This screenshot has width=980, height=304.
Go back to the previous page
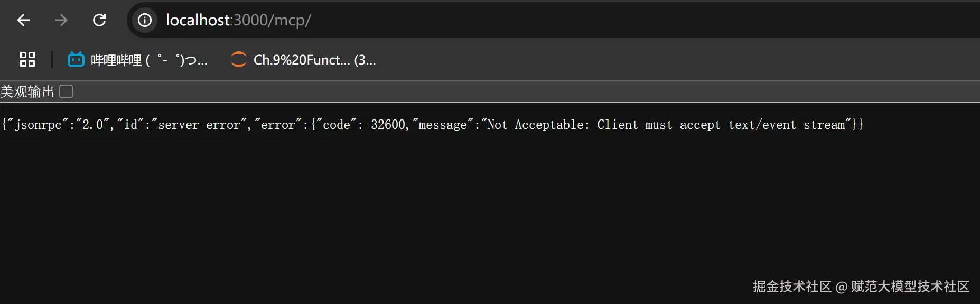tap(23, 20)
